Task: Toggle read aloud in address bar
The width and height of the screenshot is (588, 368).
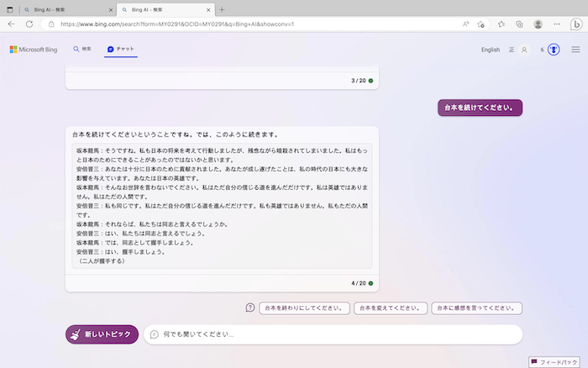Action: (465, 24)
